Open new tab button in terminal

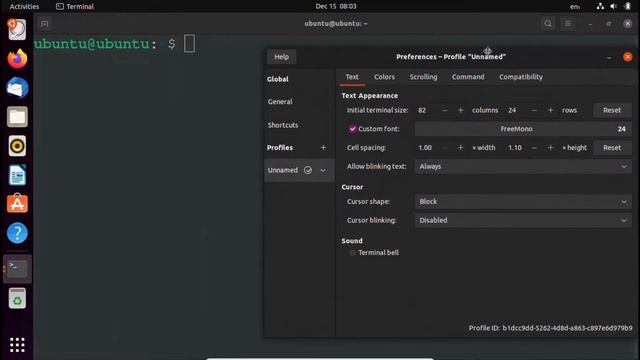(44, 24)
